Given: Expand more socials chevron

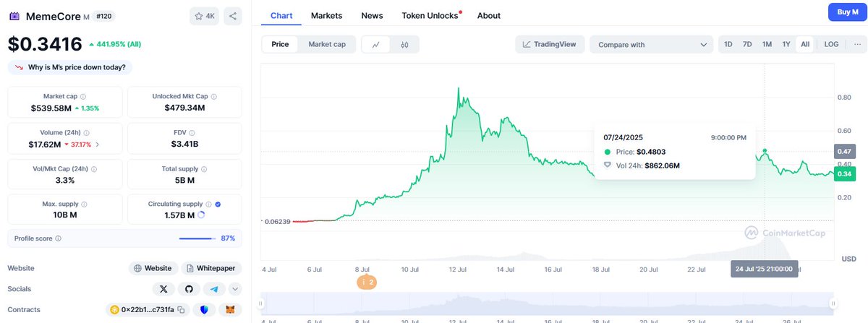Looking at the screenshot, I should click(235, 289).
